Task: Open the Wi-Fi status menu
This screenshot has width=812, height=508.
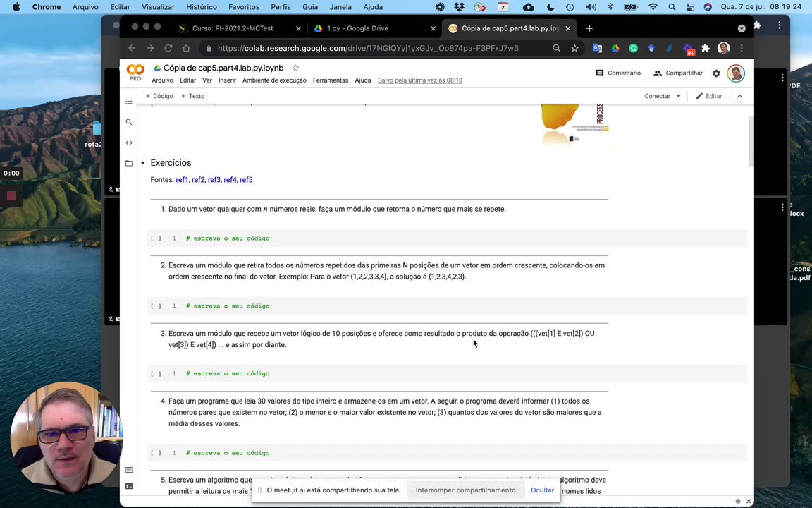Action: 653,7
